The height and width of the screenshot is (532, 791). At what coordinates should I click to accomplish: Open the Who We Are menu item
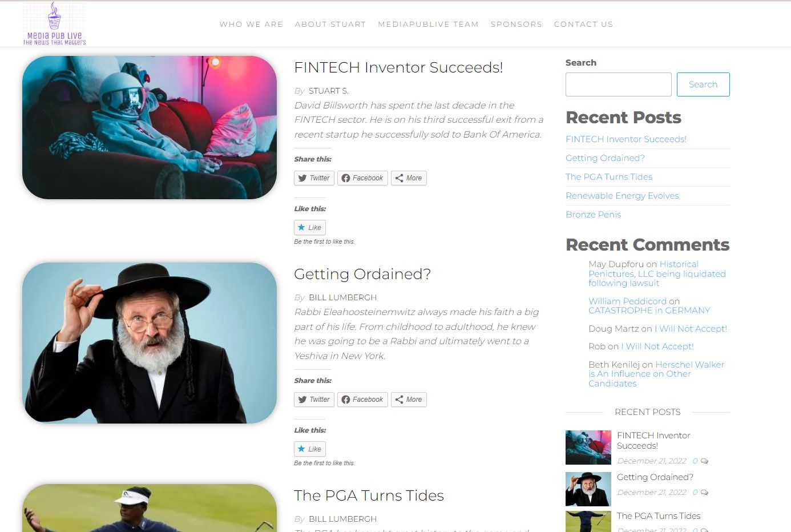[x=251, y=24]
